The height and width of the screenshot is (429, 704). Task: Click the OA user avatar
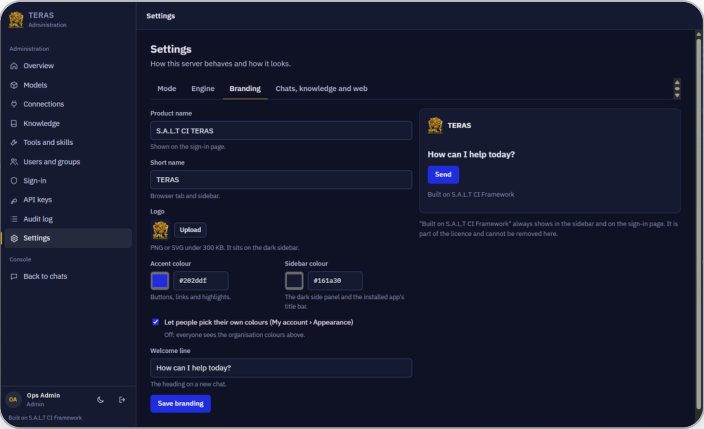13,399
